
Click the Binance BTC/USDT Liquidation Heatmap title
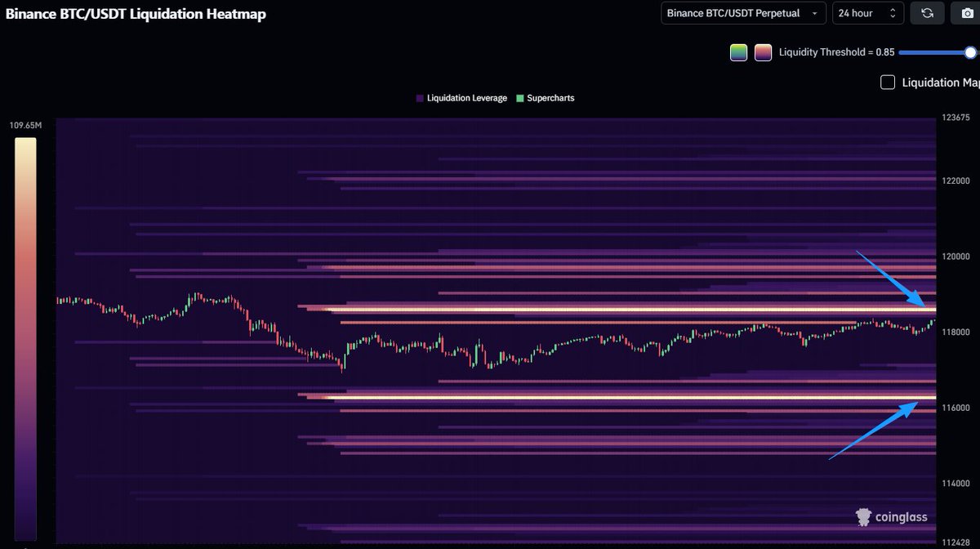[x=136, y=14]
